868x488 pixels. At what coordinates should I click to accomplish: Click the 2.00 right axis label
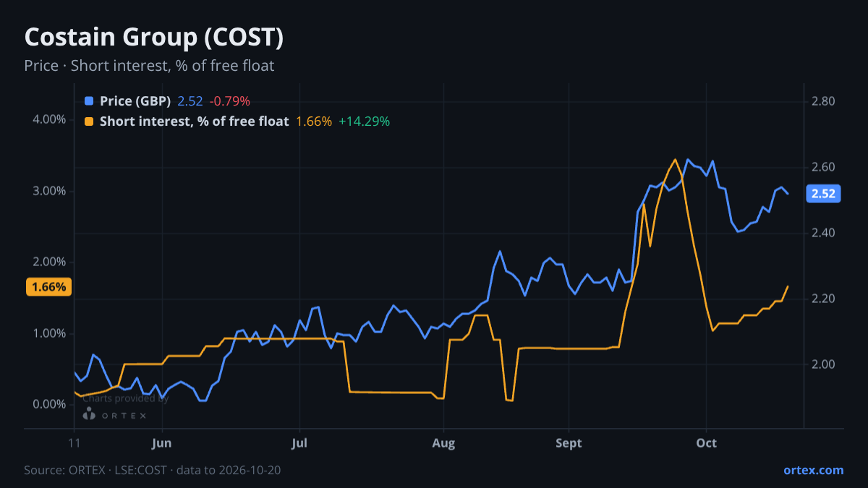click(824, 364)
